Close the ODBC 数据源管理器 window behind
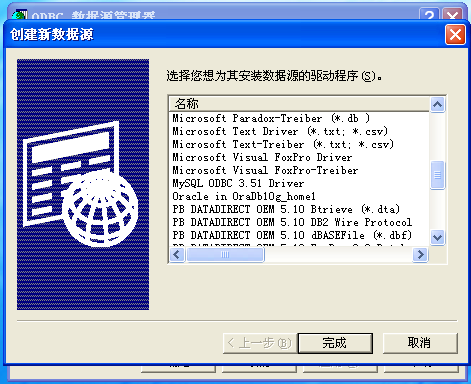 [x=452, y=15]
